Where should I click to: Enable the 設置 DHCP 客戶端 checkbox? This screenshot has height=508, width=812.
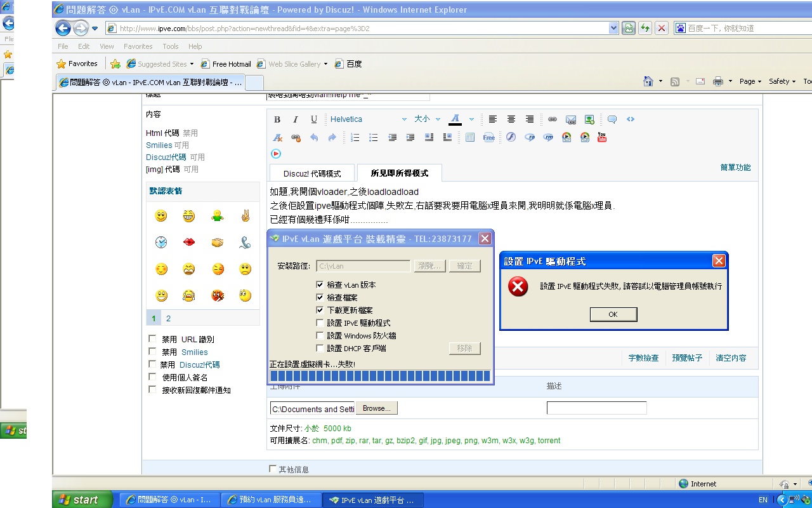pyautogui.click(x=320, y=349)
